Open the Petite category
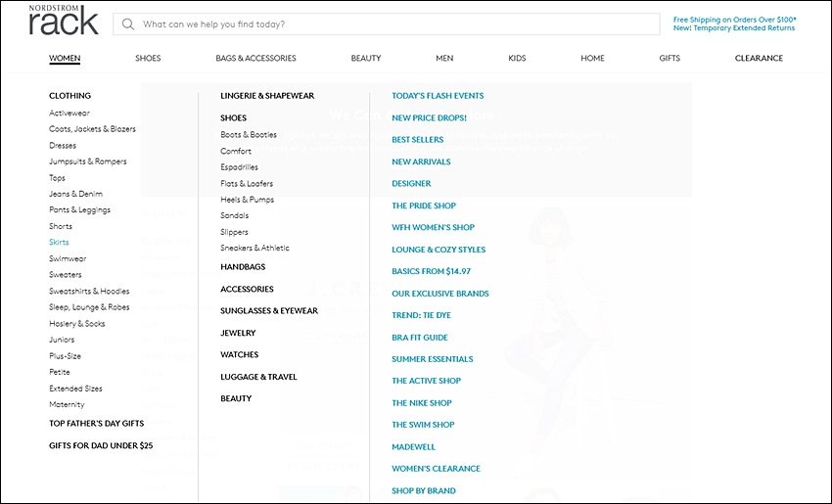 pos(60,372)
